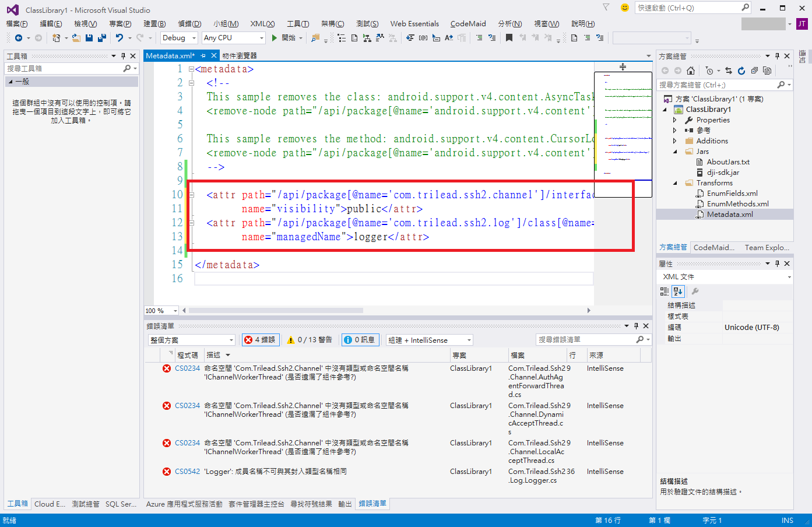Click the Sync with Active Document icon
Viewport: 812px width, 527px height.
coord(729,71)
